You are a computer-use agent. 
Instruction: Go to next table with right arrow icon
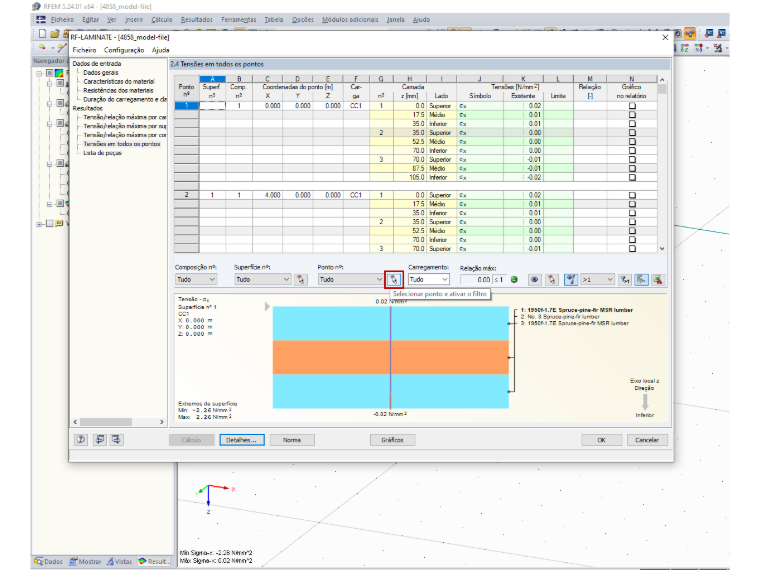(116, 440)
